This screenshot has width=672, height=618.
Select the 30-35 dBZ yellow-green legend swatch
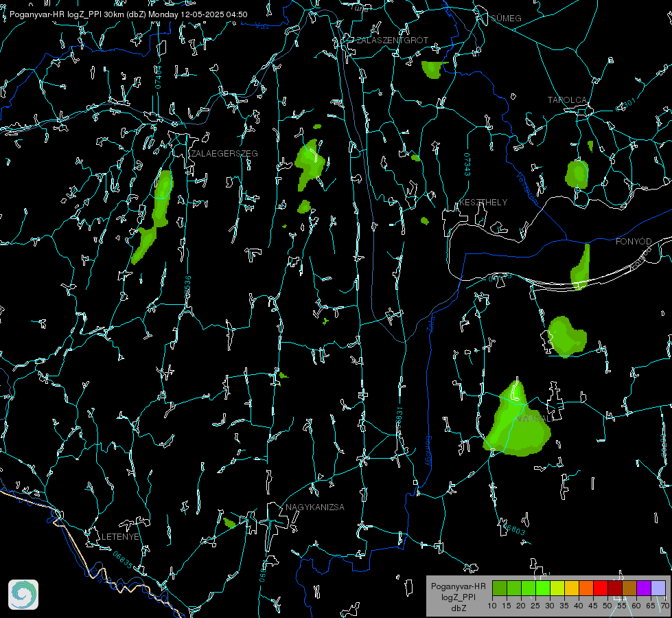pyautogui.click(x=557, y=588)
